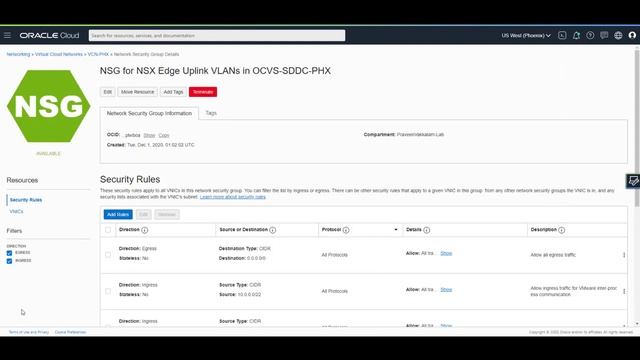Click the green NSG hexagon icon
The height and width of the screenshot is (360, 640).
pos(48,106)
